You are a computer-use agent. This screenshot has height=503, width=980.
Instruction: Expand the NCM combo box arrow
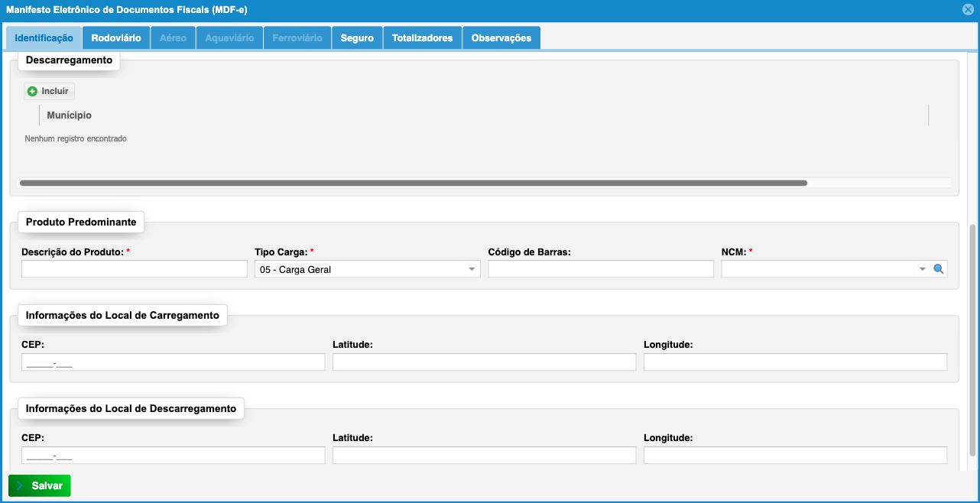(923, 269)
